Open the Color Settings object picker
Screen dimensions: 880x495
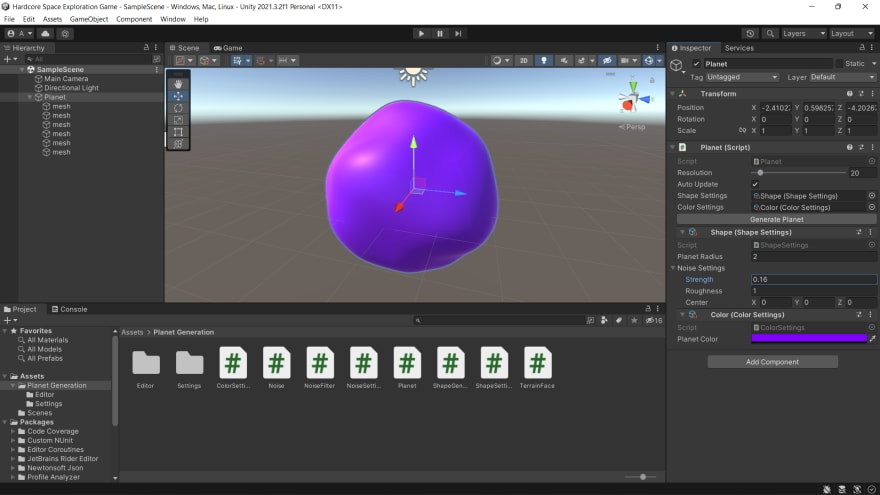tap(872, 207)
